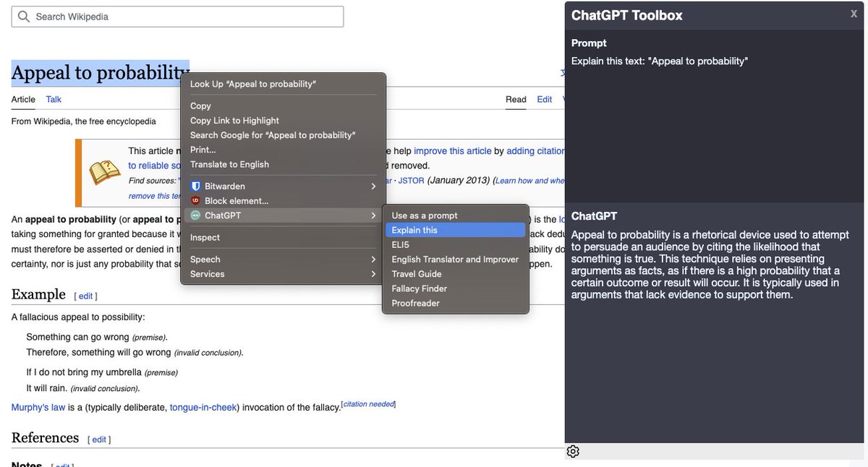This screenshot has height=467, width=868.
Task: Expand the Services submenu arrow
Action: (373, 274)
